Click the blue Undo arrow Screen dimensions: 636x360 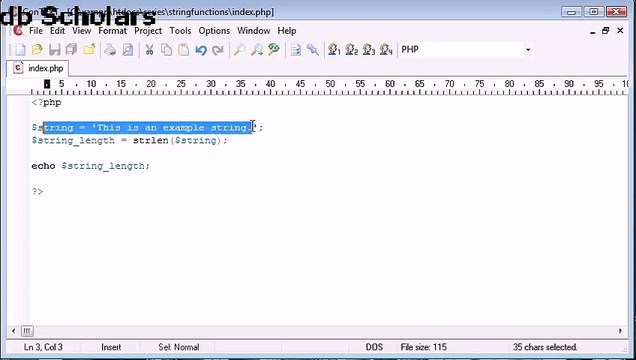point(201,50)
